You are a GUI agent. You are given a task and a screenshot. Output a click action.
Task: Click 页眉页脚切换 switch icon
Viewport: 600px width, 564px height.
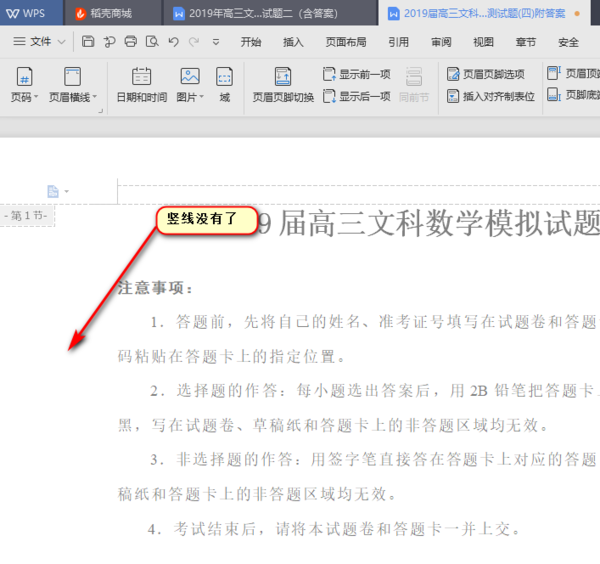[283, 77]
